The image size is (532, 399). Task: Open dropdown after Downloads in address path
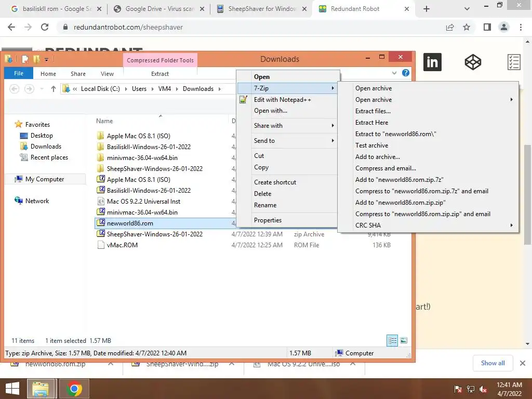click(x=220, y=89)
